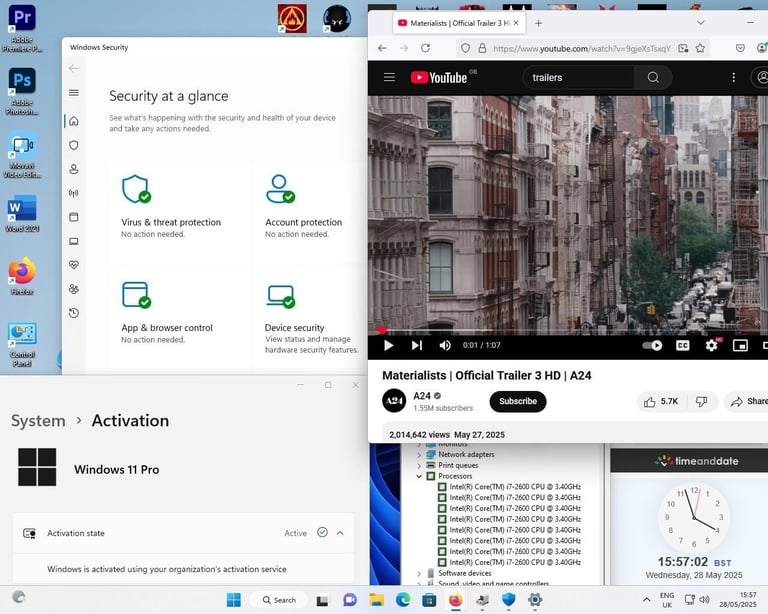Open Account protection person icon in sidebar
768x614 pixels.
point(74,169)
